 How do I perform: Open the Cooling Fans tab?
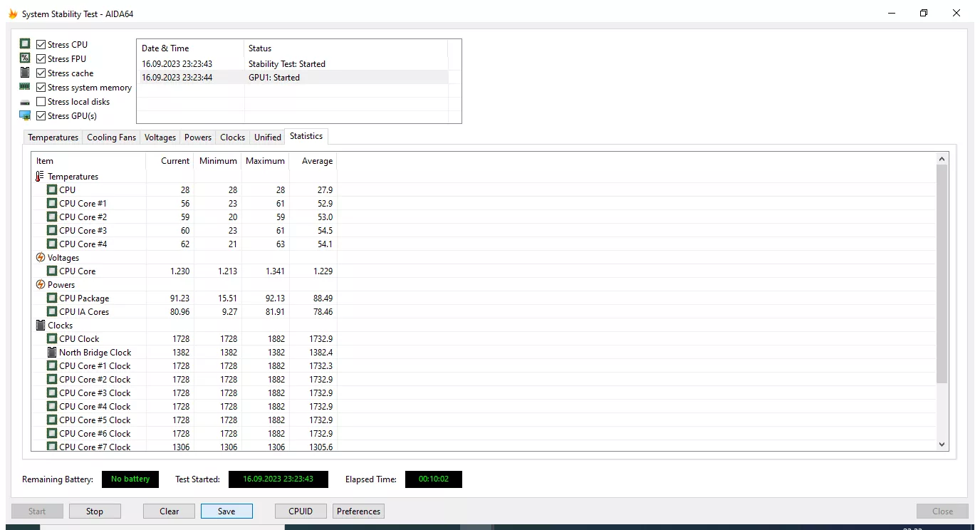tap(111, 137)
